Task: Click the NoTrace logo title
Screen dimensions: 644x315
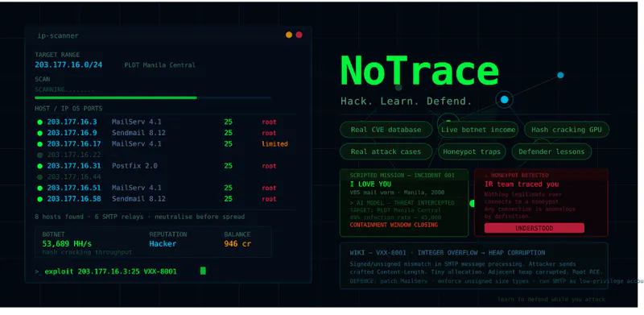Action: click(419, 71)
